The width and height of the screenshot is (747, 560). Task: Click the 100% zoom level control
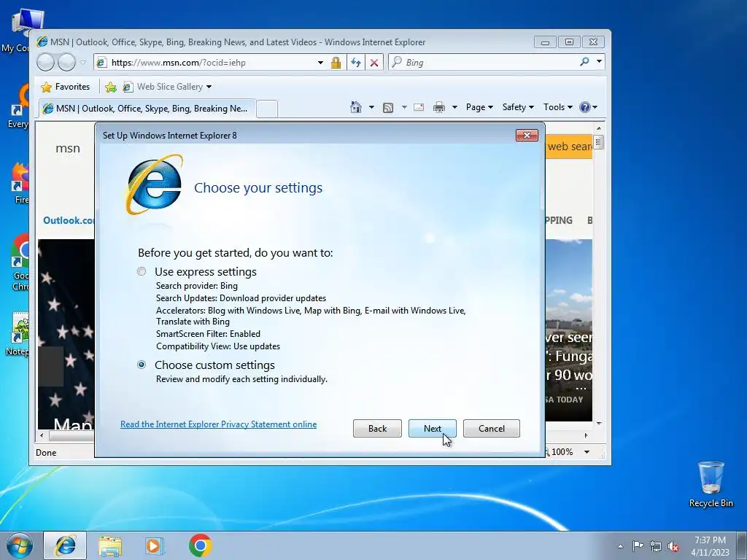tap(562, 452)
